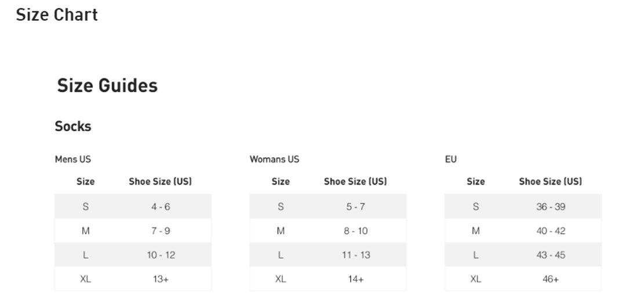Select the 8 - 10 shoe size cell
The height and width of the screenshot is (307, 644).
(x=355, y=231)
